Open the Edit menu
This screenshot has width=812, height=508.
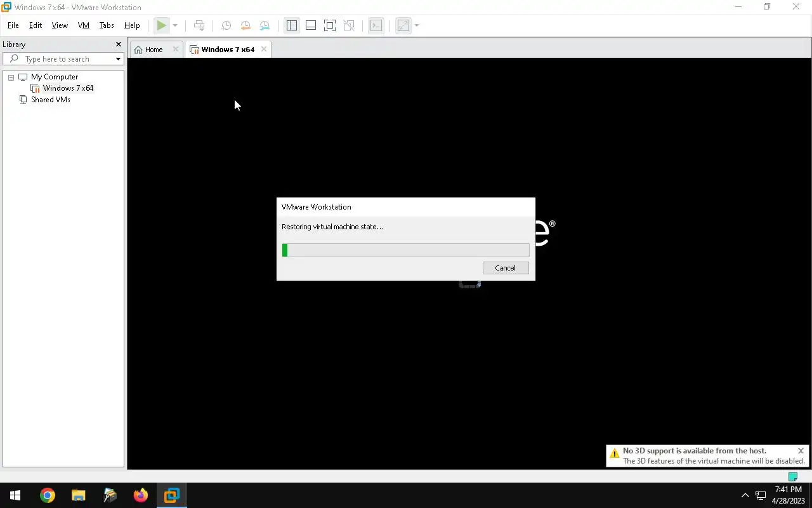pos(36,25)
